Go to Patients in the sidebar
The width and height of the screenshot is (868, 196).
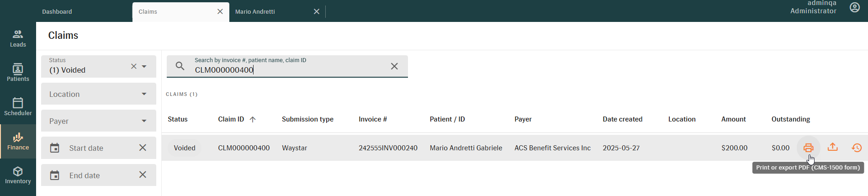point(18,73)
